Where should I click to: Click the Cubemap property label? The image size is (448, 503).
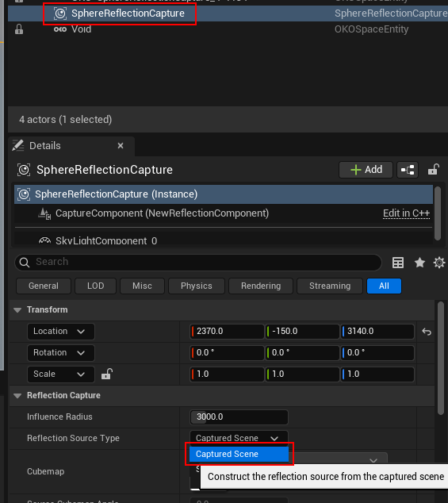(x=45, y=471)
